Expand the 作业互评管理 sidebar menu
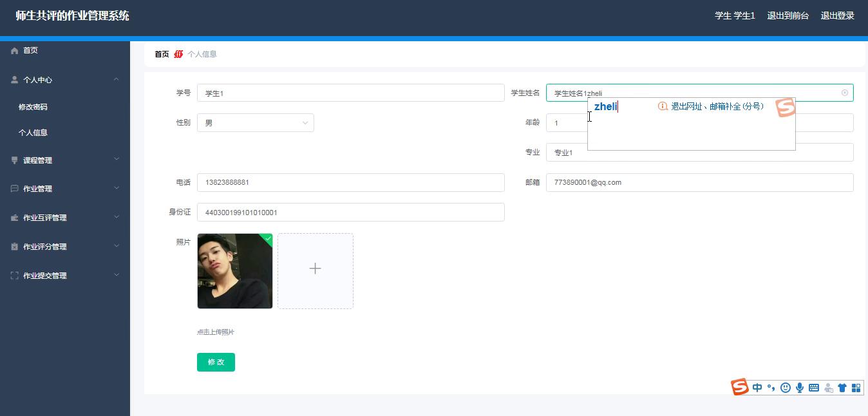This screenshot has height=416, width=868. pyautogui.click(x=64, y=218)
